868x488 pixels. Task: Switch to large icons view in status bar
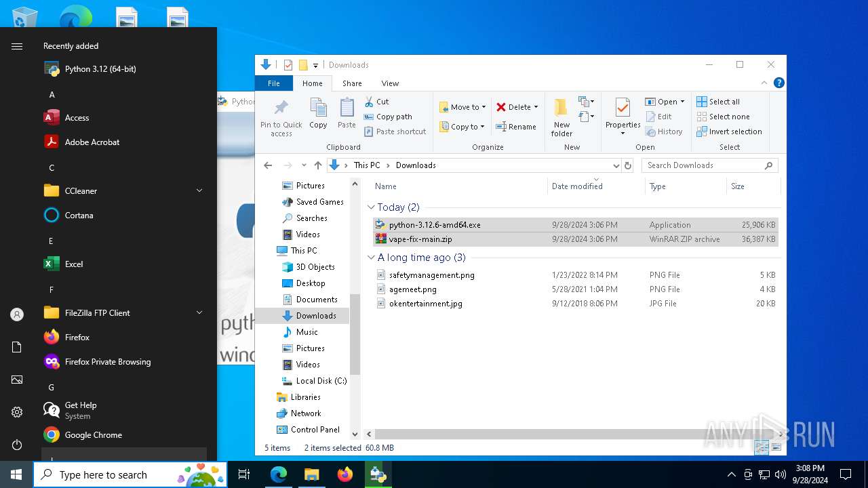tap(776, 447)
